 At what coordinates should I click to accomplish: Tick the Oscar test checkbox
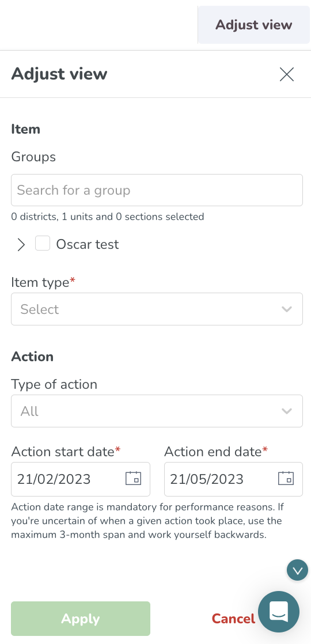pyautogui.click(x=43, y=243)
